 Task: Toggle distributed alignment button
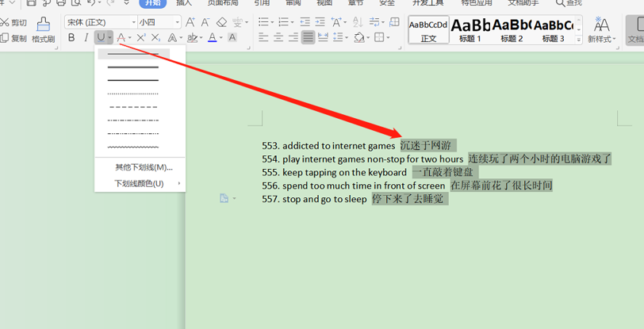pyautogui.click(x=324, y=38)
